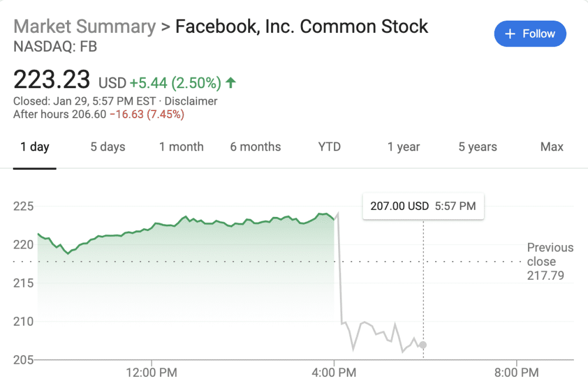The height and width of the screenshot is (388, 588).
Task: Click the 223.23 stock price
Action: pyautogui.click(x=52, y=80)
